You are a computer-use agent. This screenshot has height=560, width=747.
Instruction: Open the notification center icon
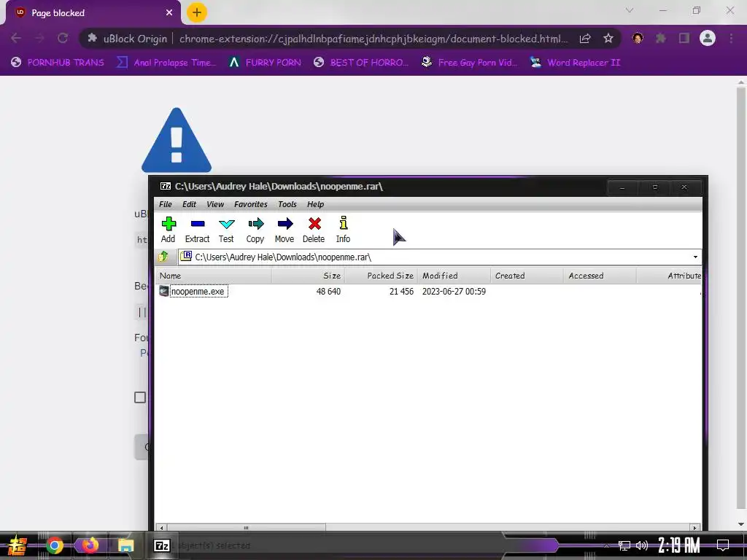(x=723, y=545)
